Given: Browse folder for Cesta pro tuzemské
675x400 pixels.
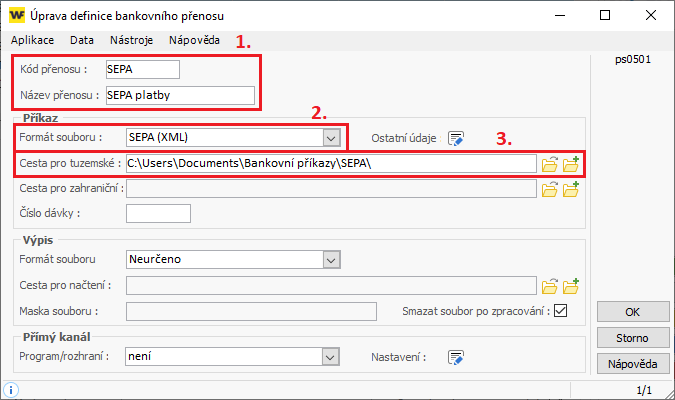Looking at the screenshot, I should point(550,164).
